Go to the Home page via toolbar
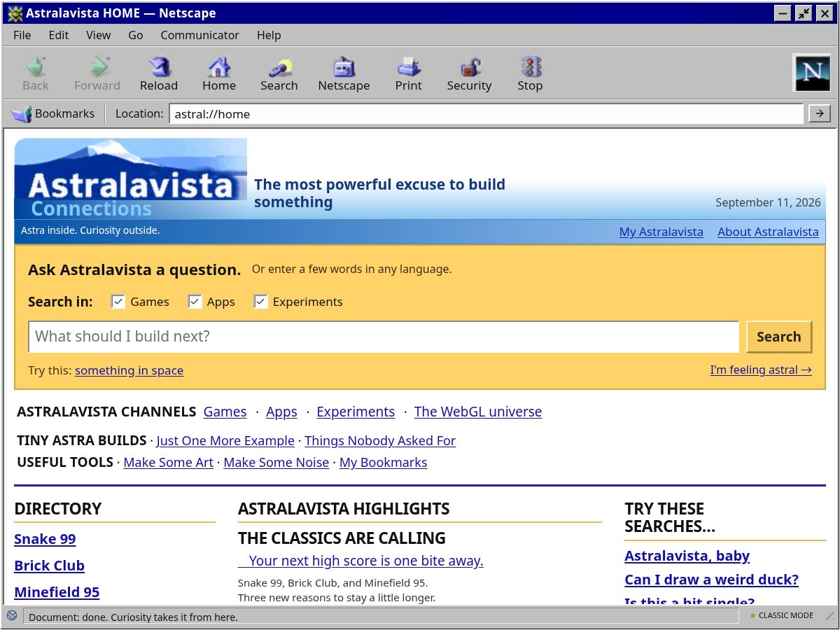The height and width of the screenshot is (630, 840). tap(219, 73)
